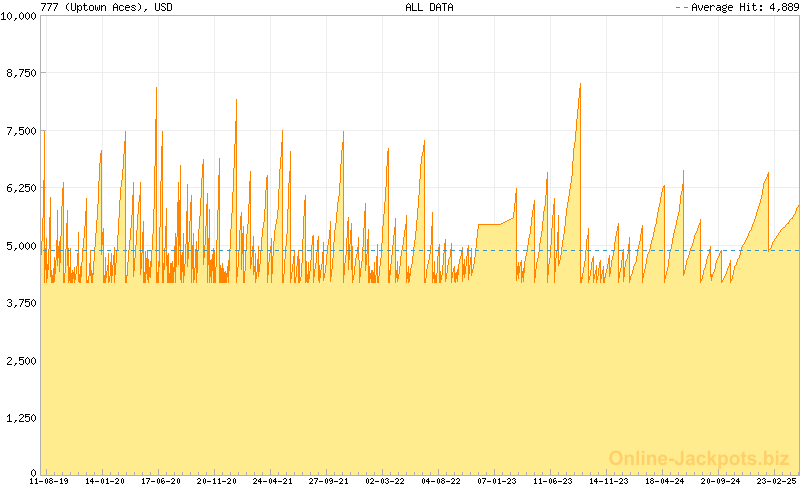Pick the 18-04-24 date label

tap(665, 481)
